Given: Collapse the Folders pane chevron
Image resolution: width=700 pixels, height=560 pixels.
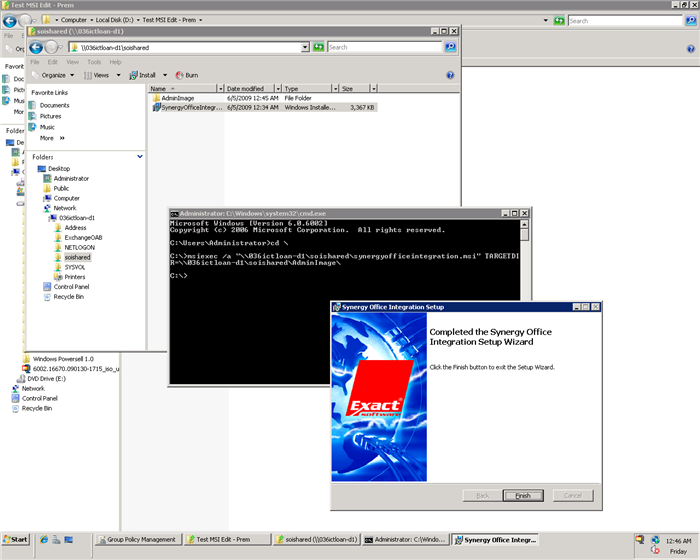Looking at the screenshot, I should (140, 157).
